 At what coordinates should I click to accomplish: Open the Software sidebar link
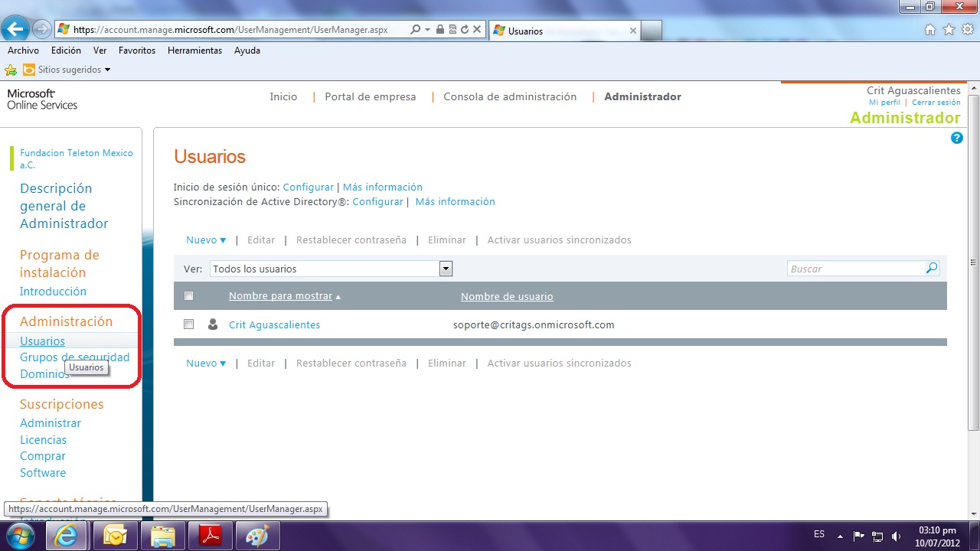[43, 473]
